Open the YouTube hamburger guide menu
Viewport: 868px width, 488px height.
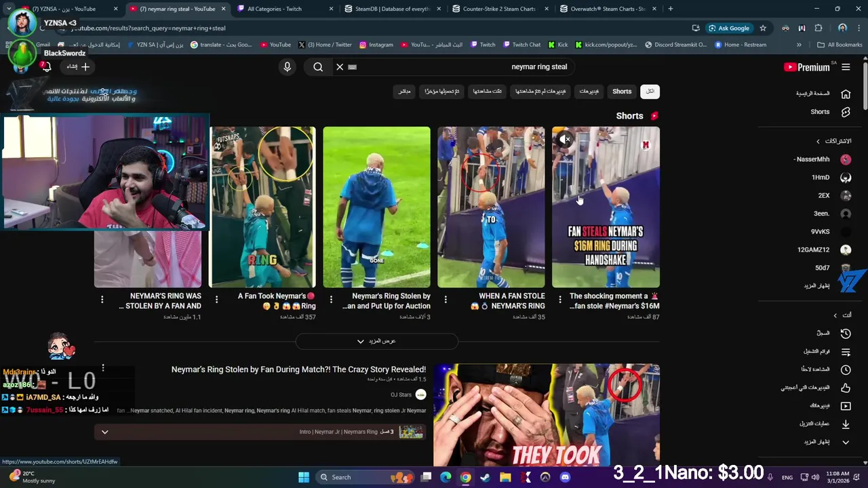(846, 67)
